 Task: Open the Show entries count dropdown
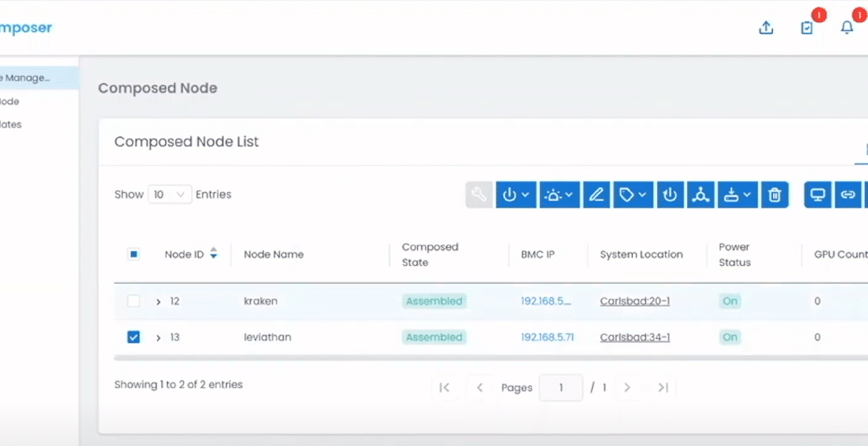(170, 194)
